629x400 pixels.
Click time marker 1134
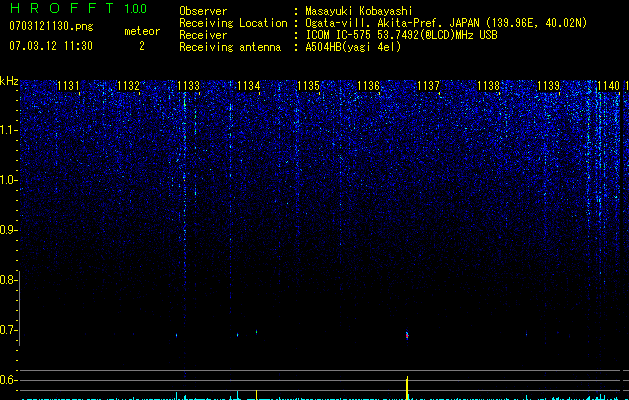tap(249, 85)
